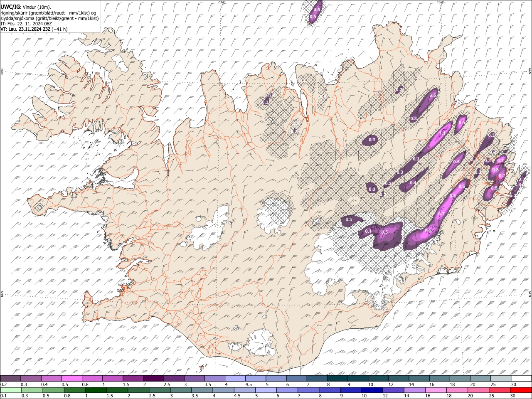Viewport: 532px width, 399px height.
Task: Click top legend swatch between 14 and 16
Action: click(419, 379)
